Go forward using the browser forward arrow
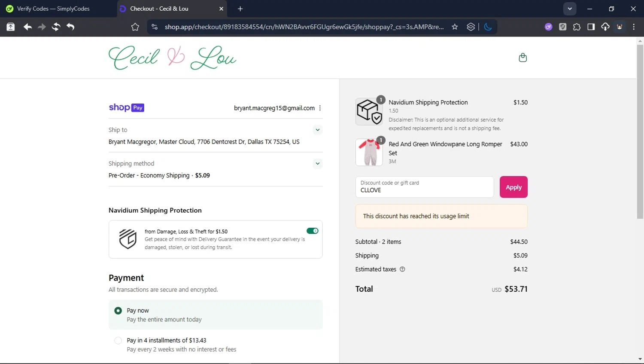The image size is (644, 364). click(x=42, y=27)
